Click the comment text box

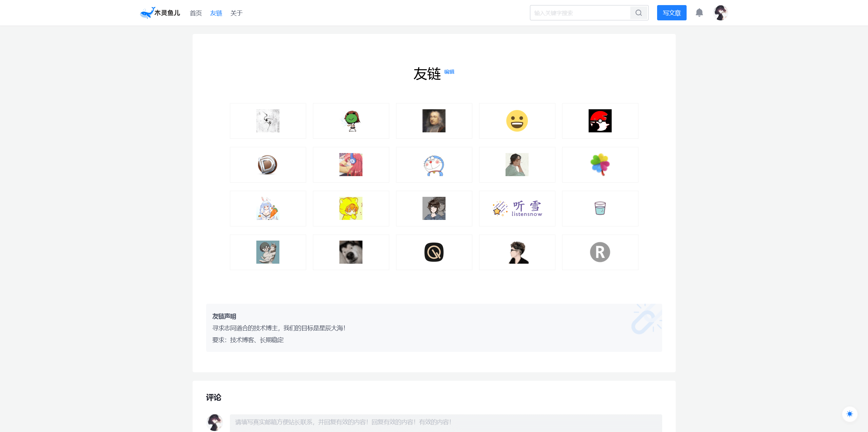click(446, 423)
